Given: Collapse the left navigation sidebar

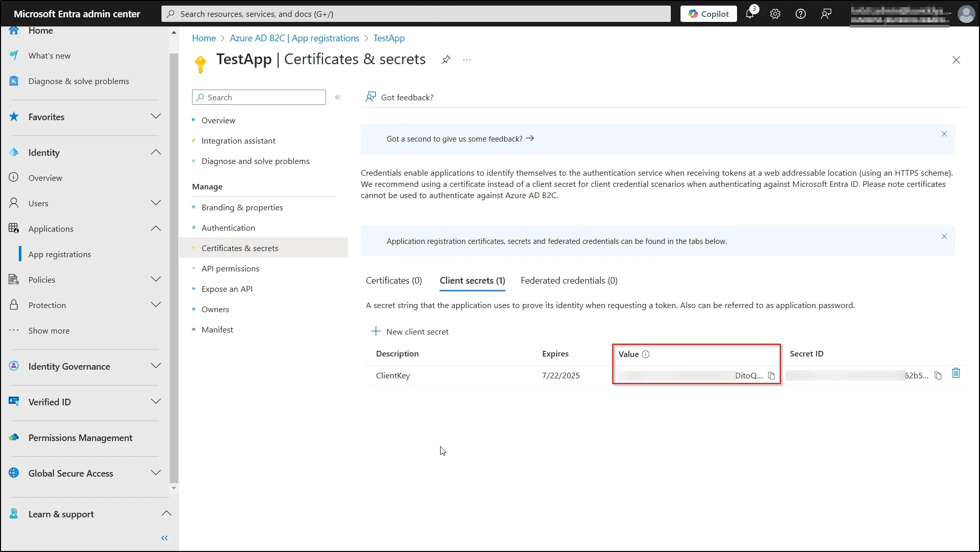Looking at the screenshot, I should [x=164, y=538].
